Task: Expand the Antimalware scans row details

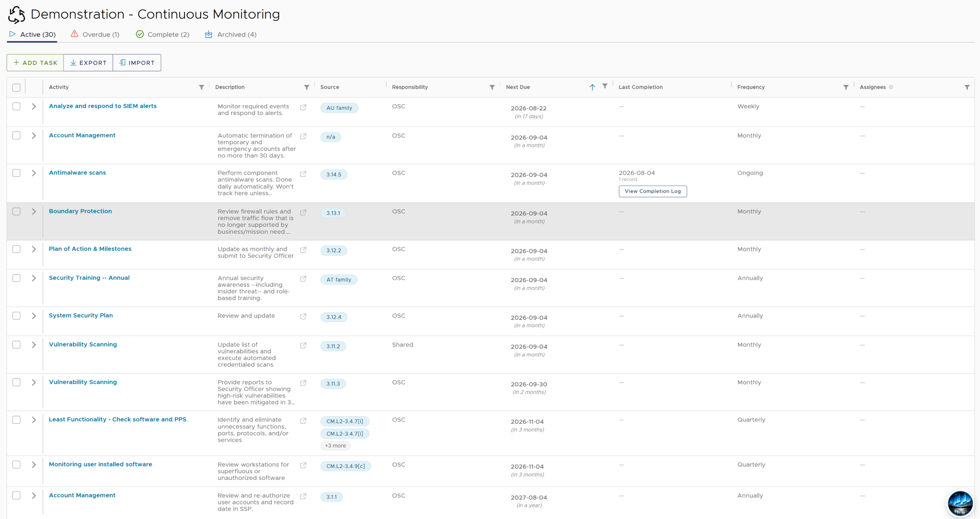Action: 34,173
